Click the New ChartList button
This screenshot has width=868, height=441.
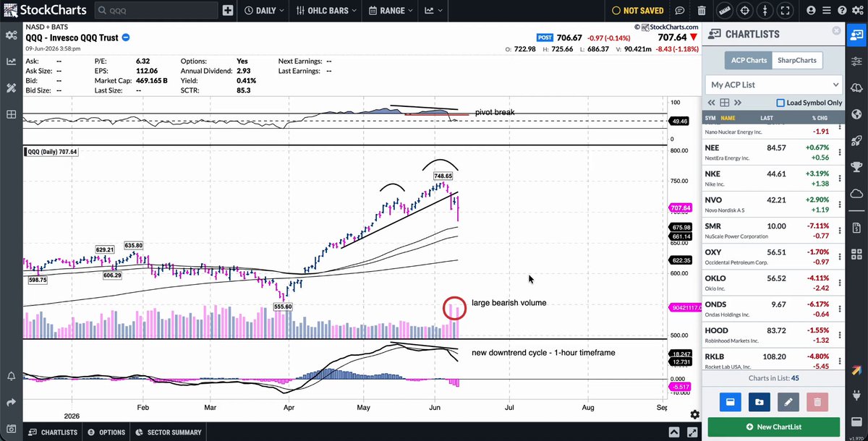(x=774, y=427)
